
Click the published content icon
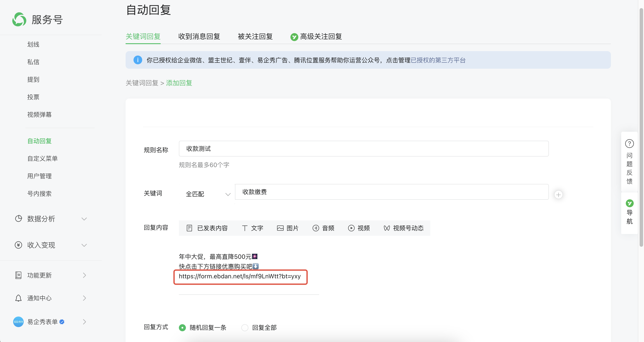[x=189, y=228]
